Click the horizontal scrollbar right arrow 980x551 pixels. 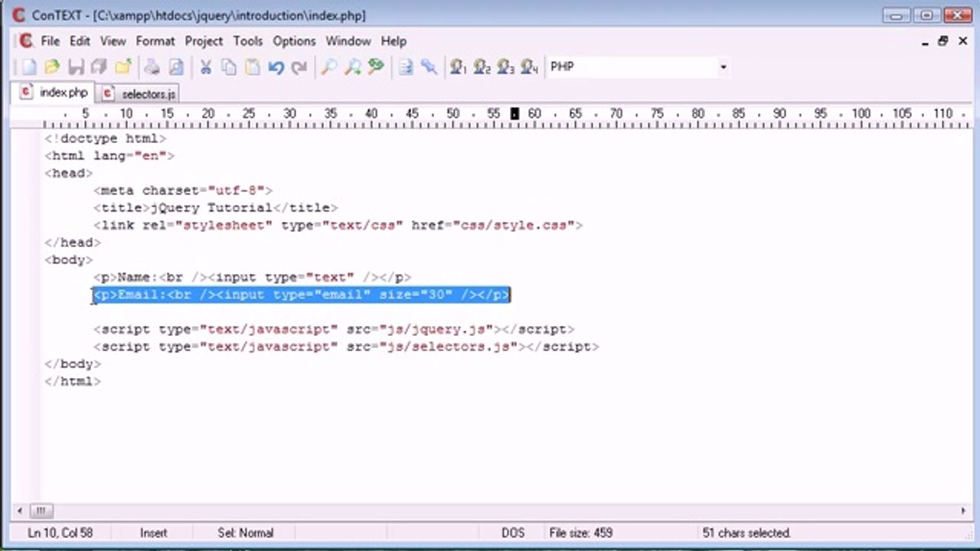[x=964, y=510]
